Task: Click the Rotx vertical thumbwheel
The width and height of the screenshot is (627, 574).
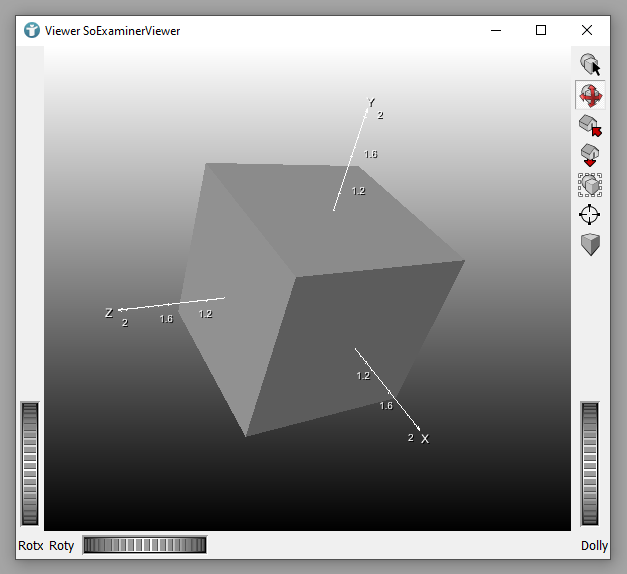Action: pos(30,463)
